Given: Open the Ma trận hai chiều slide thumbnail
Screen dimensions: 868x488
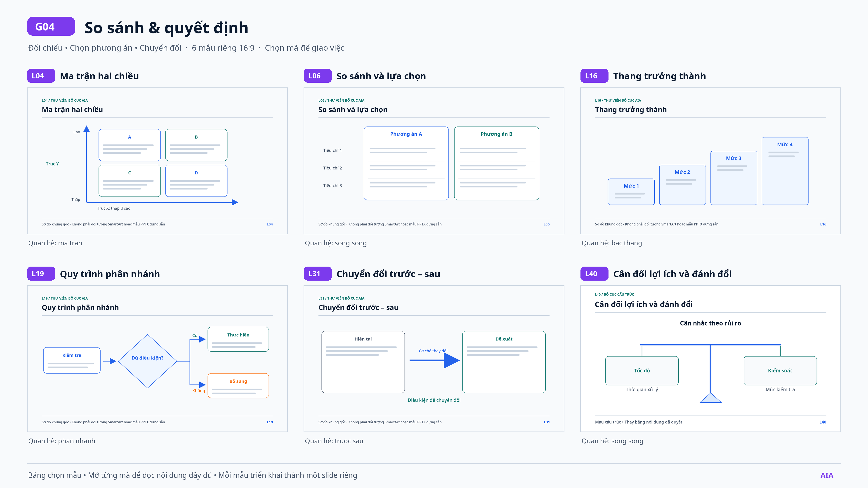Looking at the screenshot, I should coord(157,161).
